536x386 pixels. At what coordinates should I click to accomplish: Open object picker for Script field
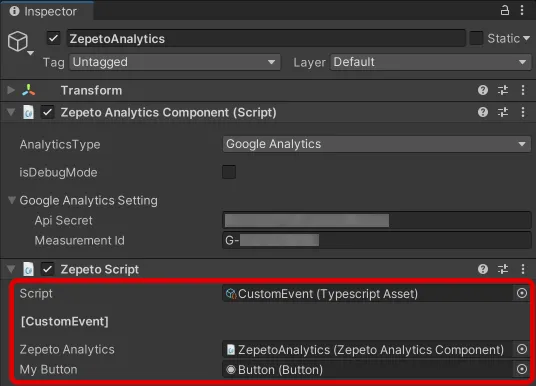pos(522,293)
